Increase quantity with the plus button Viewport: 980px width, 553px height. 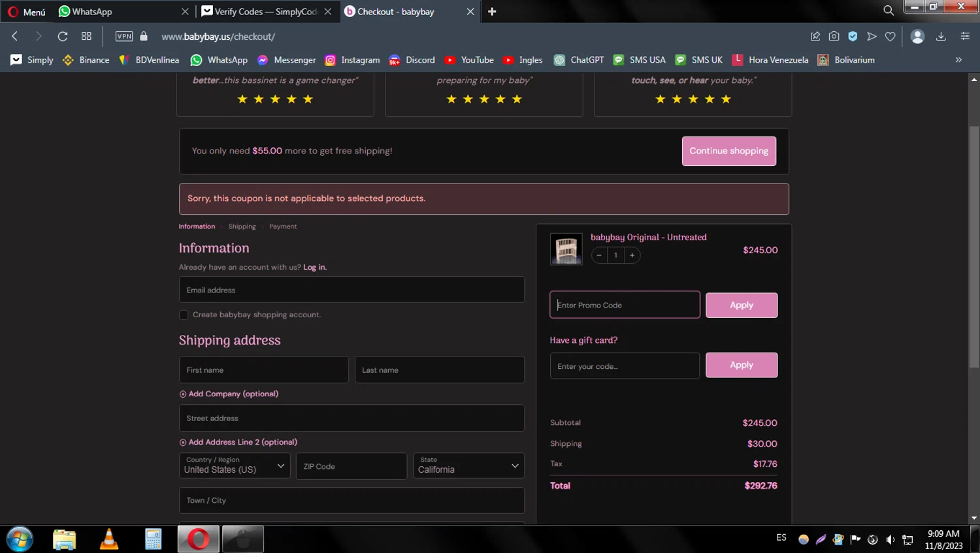[632, 255]
